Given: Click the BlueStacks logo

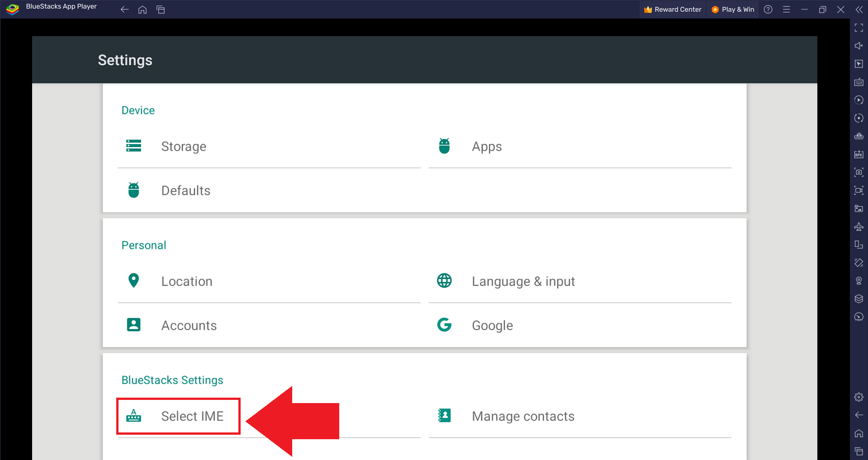Looking at the screenshot, I should tap(13, 9).
